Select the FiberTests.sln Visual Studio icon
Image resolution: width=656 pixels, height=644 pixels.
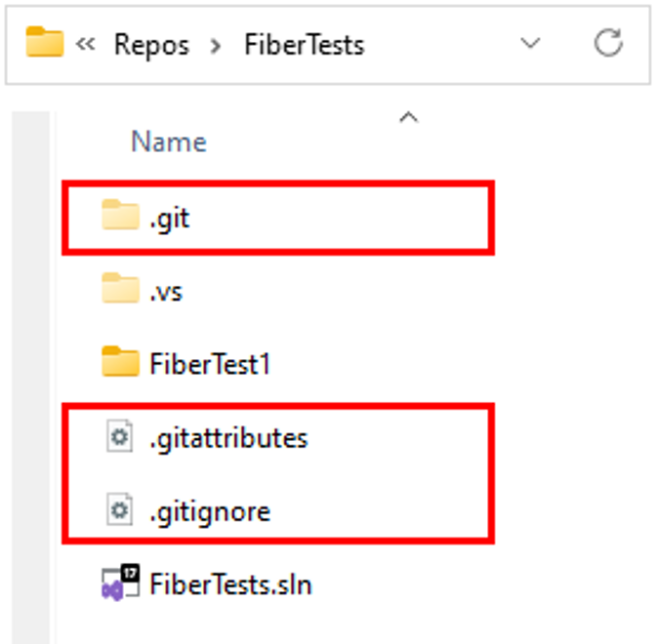(x=121, y=583)
